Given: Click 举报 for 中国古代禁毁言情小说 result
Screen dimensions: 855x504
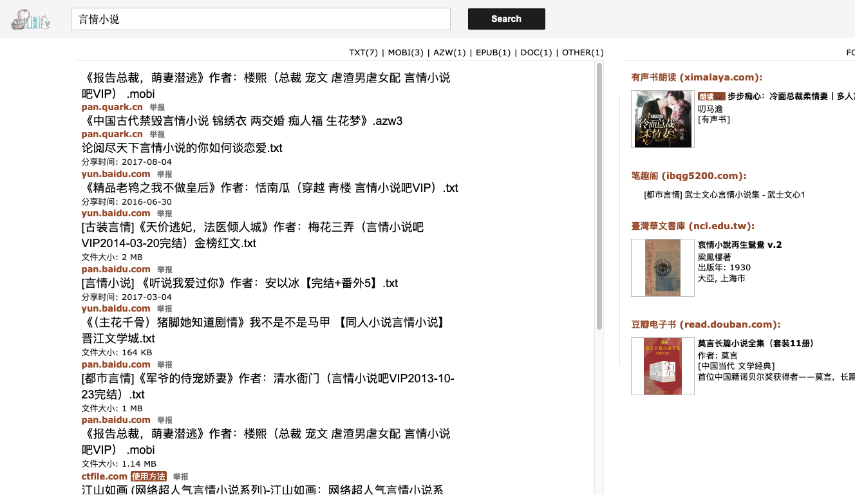Looking at the screenshot, I should point(157,135).
